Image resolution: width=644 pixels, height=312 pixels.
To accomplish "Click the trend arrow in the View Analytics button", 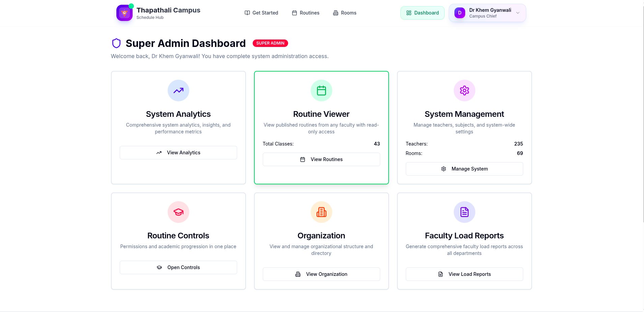I will click(x=159, y=153).
